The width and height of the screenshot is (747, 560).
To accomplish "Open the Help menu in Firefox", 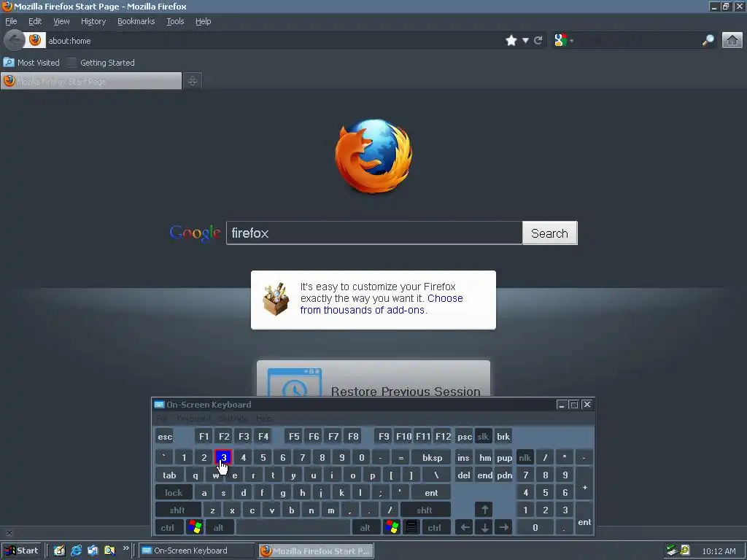I will pyautogui.click(x=203, y=21).
